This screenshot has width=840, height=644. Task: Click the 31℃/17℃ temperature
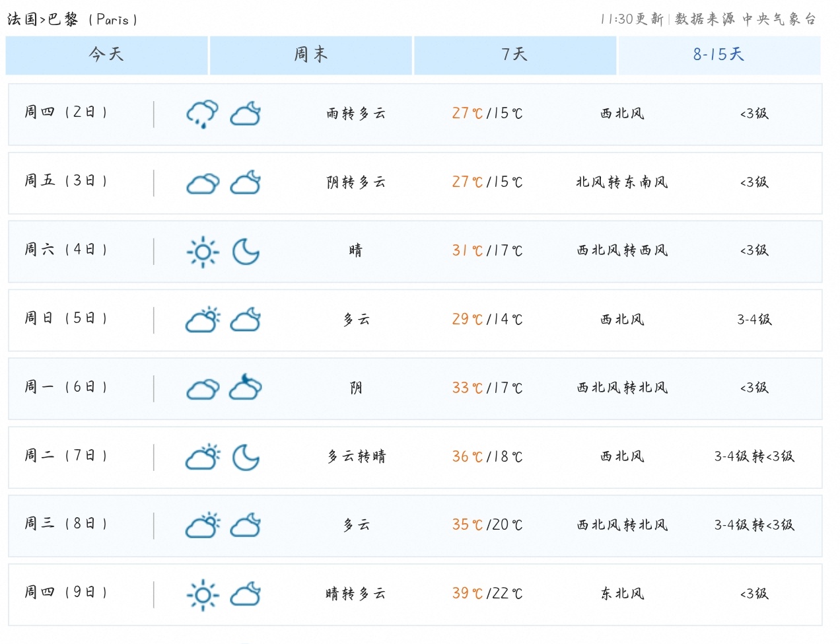click(487, 251)
